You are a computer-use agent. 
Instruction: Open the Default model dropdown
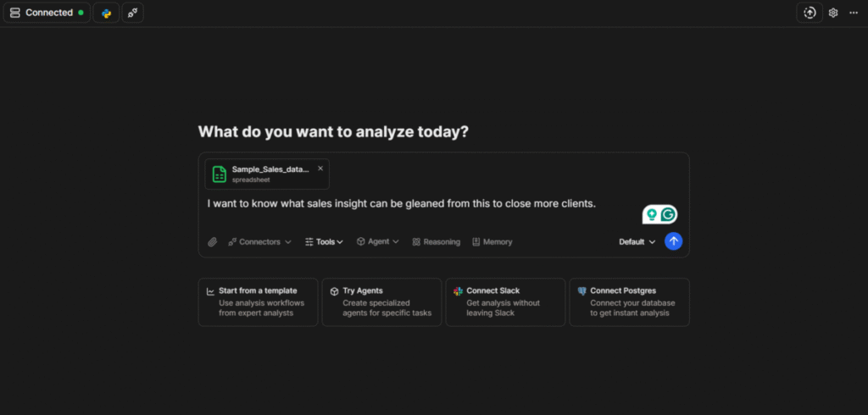(x=637, y=241)
